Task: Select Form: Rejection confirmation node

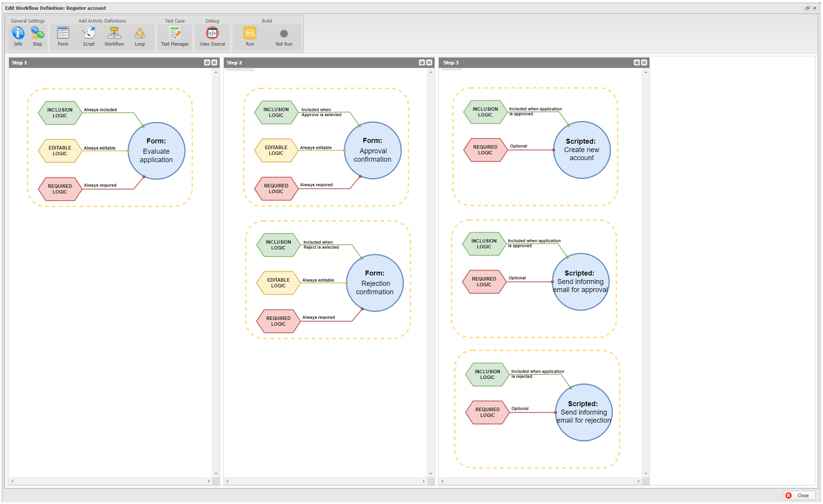Action: point(375,283)
